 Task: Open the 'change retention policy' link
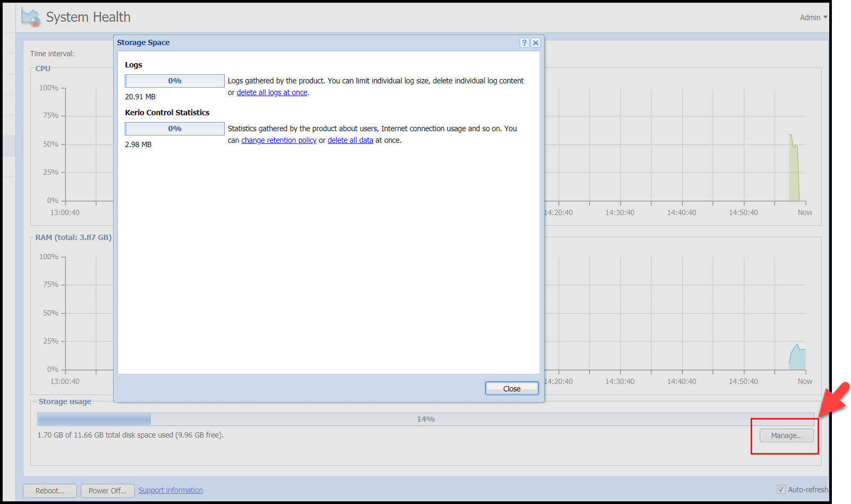(279, 140)
